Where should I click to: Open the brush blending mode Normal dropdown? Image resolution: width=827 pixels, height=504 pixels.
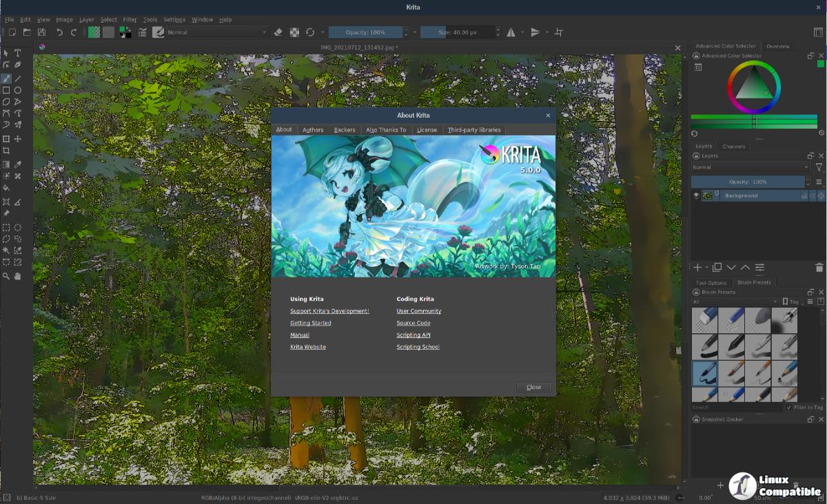(x=216, y=32)
